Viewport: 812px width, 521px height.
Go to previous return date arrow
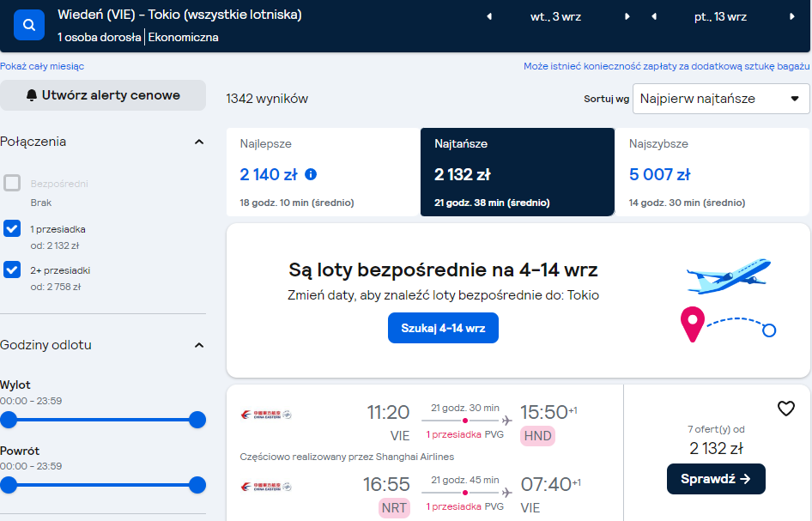[654, 16]
